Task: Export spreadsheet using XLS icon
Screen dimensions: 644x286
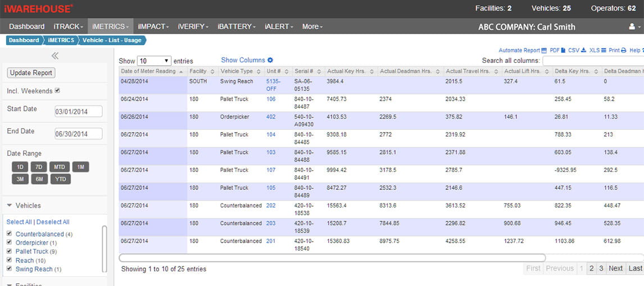Action: pos(604,51)
